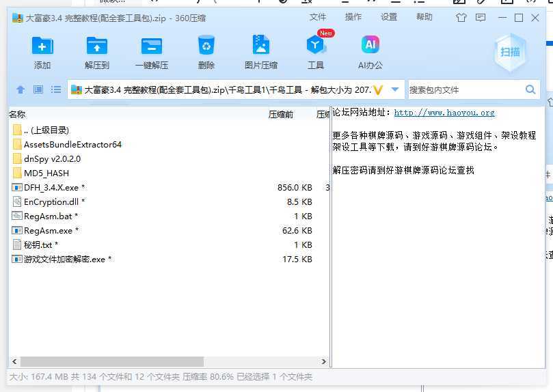553x392 pixels.
Task: Sort by the 压缩前 column header
Action: click(x=281, y=115)
